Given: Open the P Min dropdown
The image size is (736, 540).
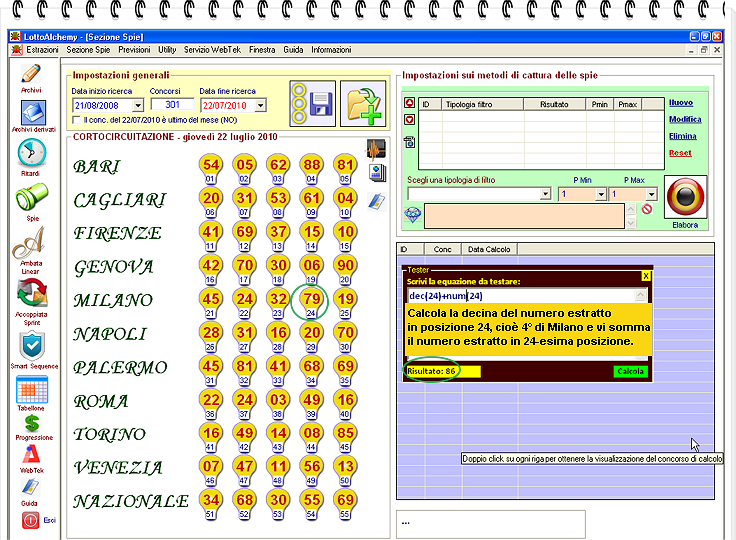Looking at the screenshot, I should [601, 194].
